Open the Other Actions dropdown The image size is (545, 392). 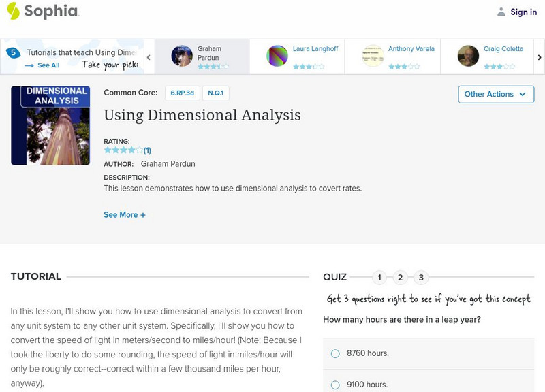point(495,95)
